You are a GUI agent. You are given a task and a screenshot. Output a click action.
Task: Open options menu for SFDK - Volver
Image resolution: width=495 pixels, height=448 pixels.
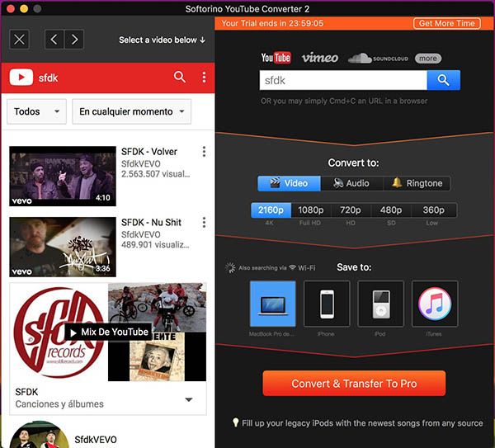(205, 152)
